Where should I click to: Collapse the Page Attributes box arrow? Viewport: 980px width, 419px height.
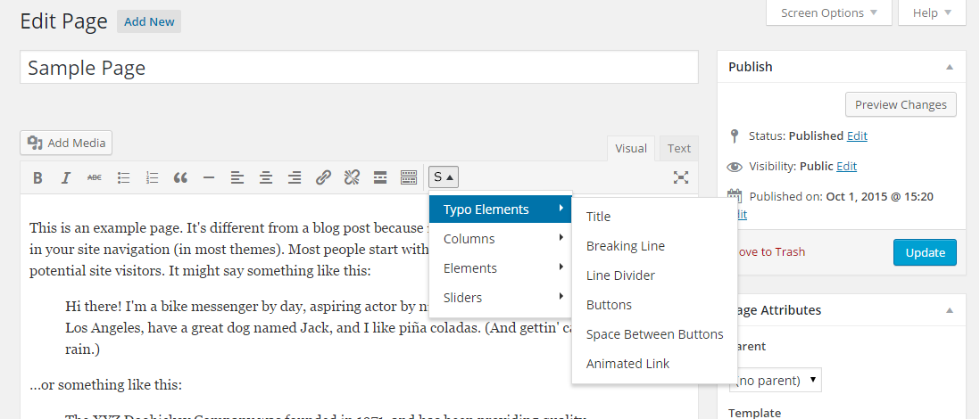(x=950, y=310)
